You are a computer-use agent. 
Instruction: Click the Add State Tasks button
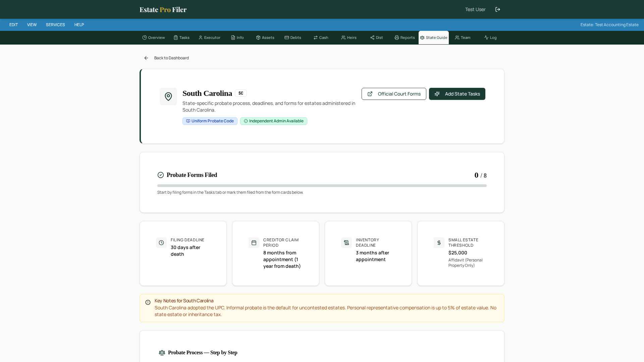(x=457, y=94)
